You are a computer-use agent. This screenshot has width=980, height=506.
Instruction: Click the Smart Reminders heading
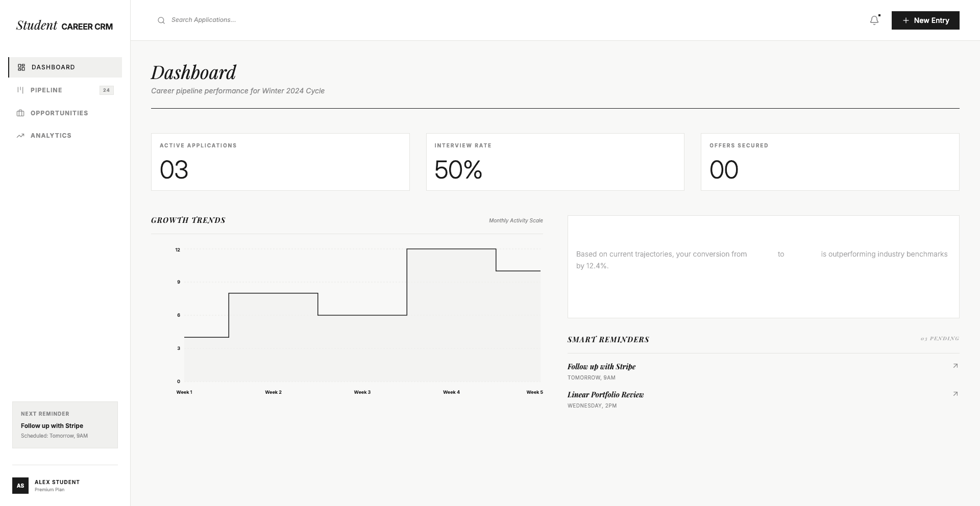click(608, 340)
